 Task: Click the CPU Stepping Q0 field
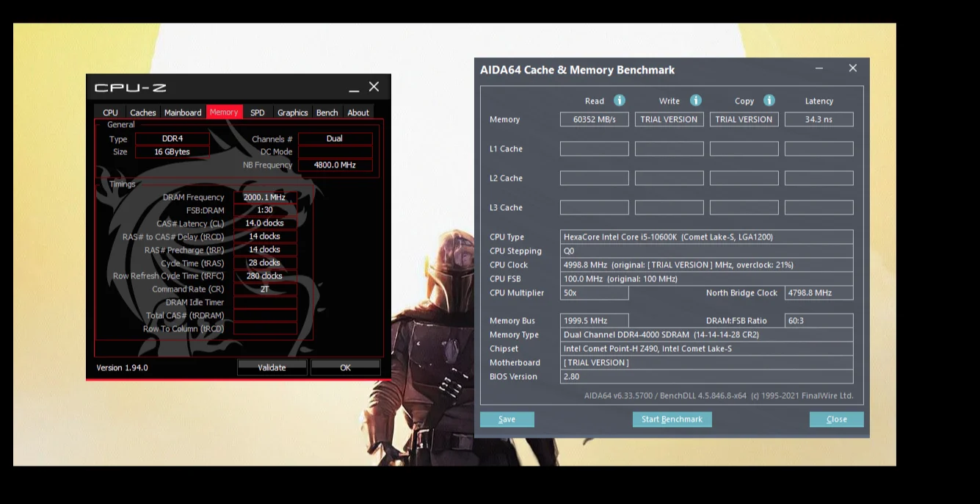tap(707, 251)
